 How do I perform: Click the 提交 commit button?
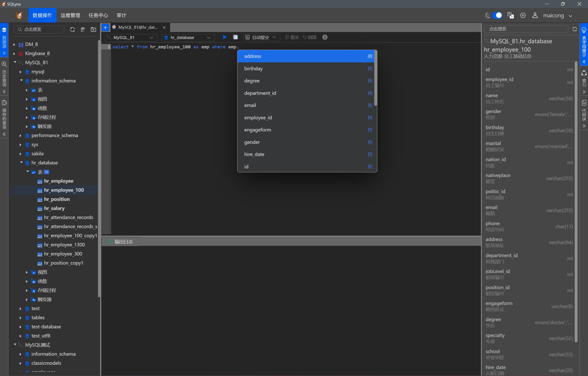point(292,37)
